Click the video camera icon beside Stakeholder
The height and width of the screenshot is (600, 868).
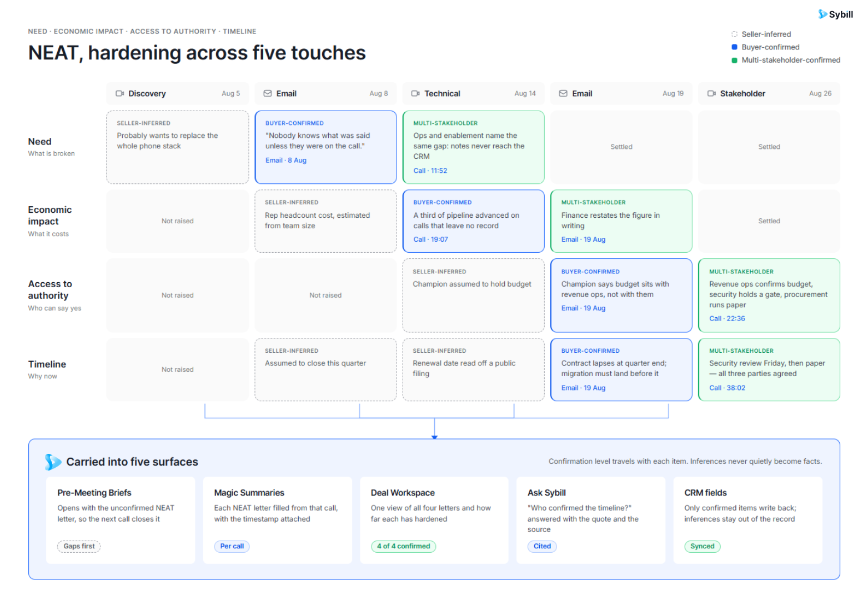point(711,93)
